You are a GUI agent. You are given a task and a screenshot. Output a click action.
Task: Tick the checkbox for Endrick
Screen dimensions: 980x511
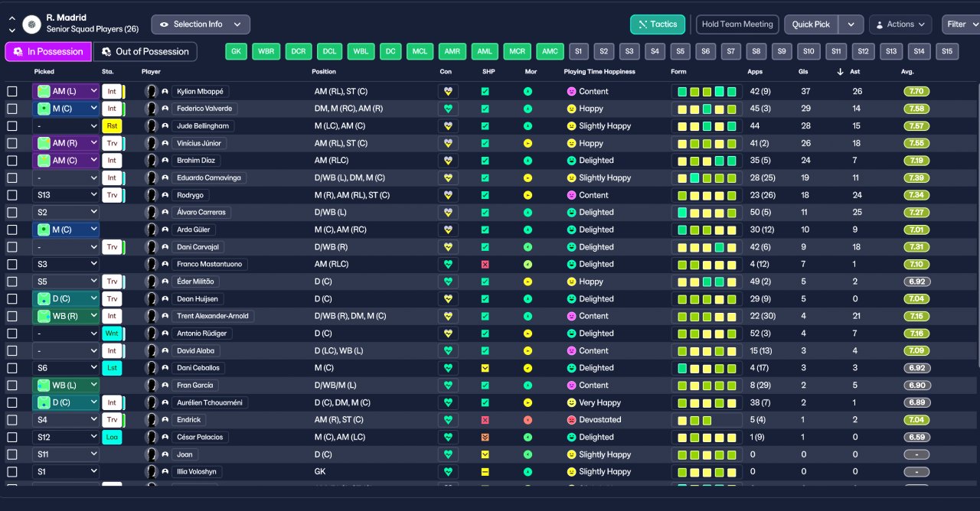click(12, 420)
